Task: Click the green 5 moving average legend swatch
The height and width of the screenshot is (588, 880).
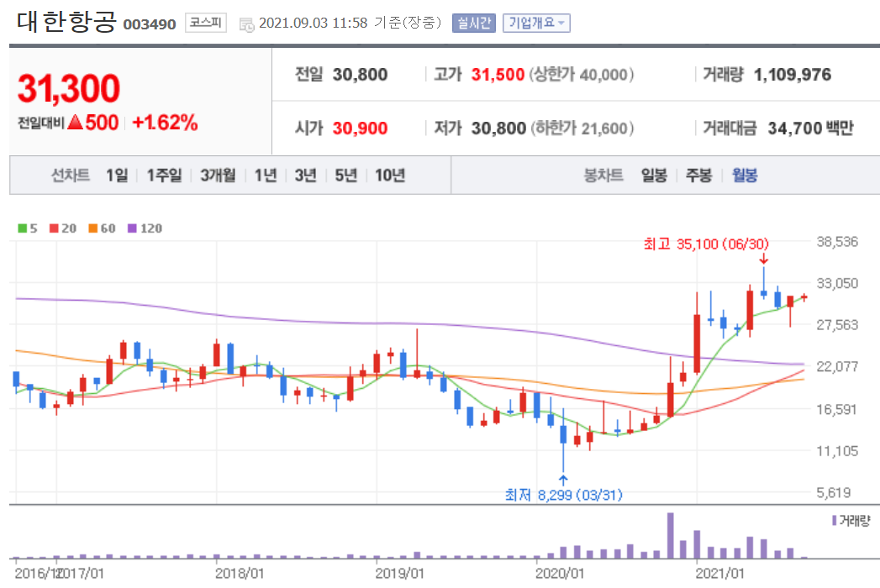Action: 23,228
